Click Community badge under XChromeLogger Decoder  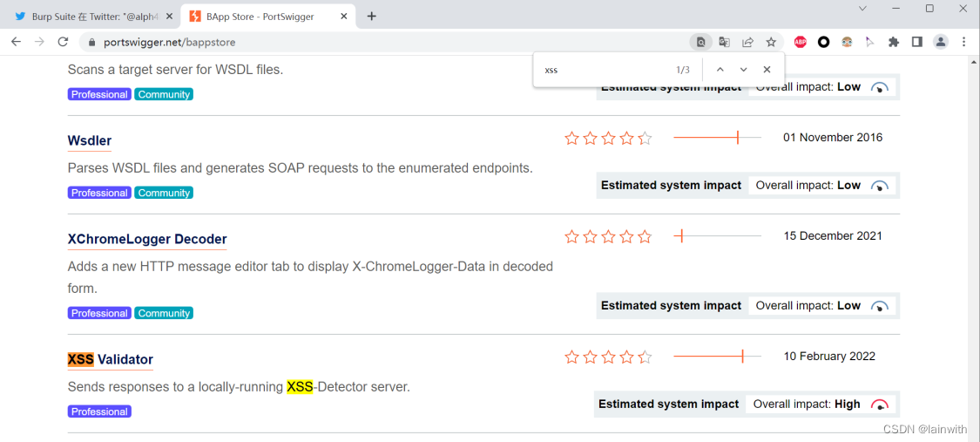(x=164, y=313)
